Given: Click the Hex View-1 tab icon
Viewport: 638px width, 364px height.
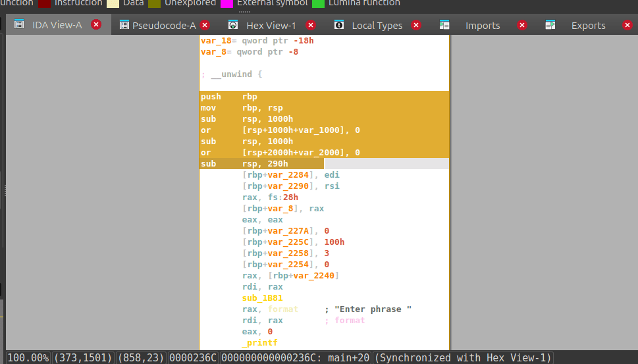Looking at the screenshot, I should coord(233,26).
